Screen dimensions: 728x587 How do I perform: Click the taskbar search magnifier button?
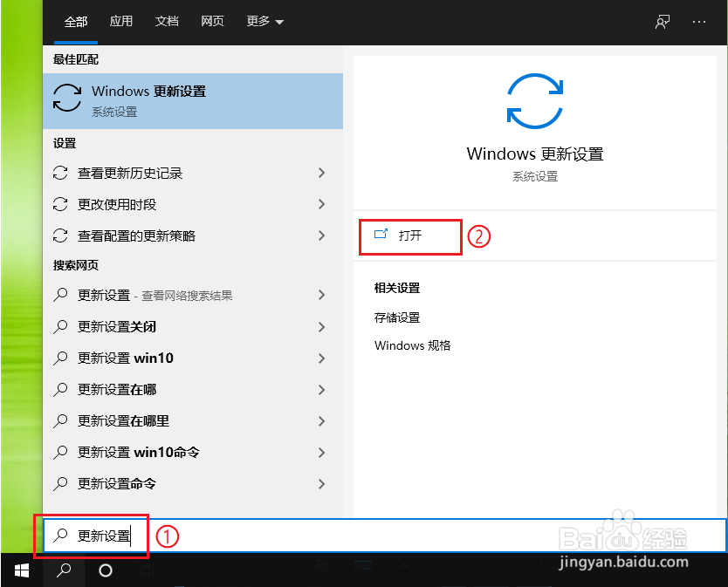[x=64, y=570]
